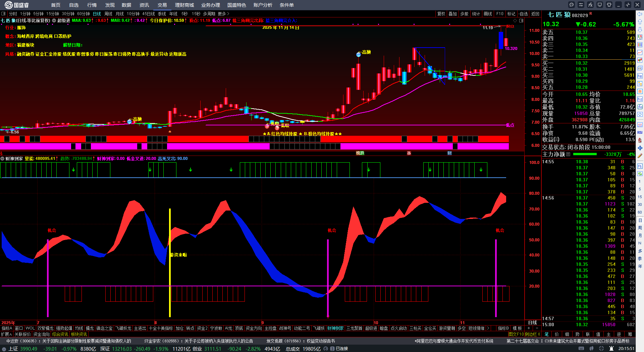Show more indicator tabs with the > arrow
644x352 pixels.
[x=488, y=328]
